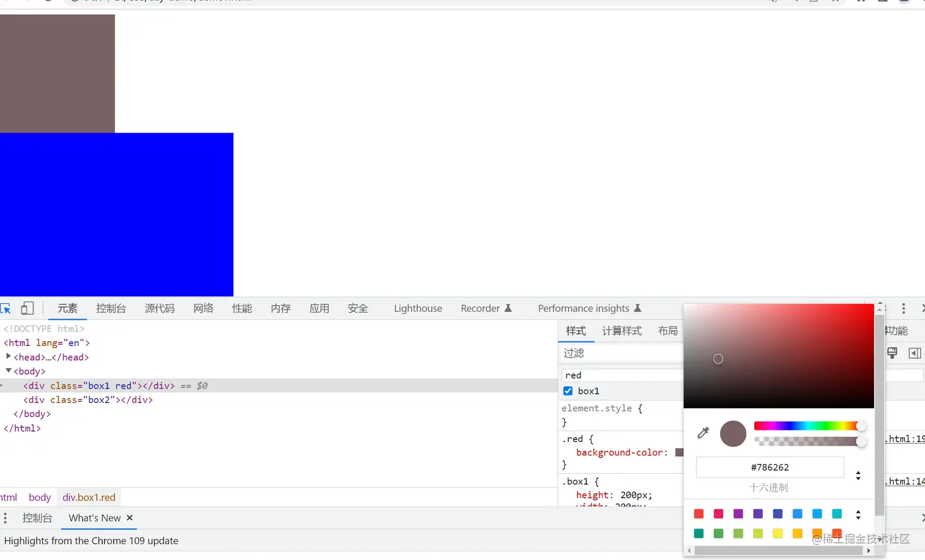Click in the 过滤 styles filter field

[622, 353]
